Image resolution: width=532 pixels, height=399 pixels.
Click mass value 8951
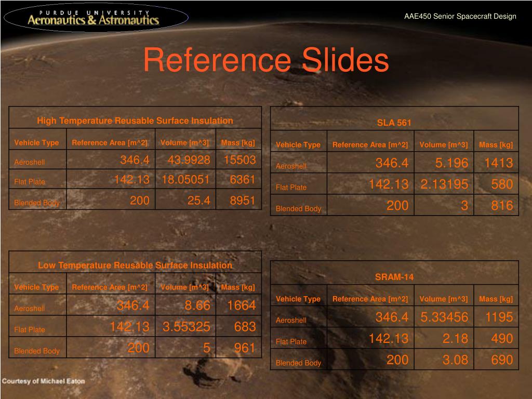(242, 201)
